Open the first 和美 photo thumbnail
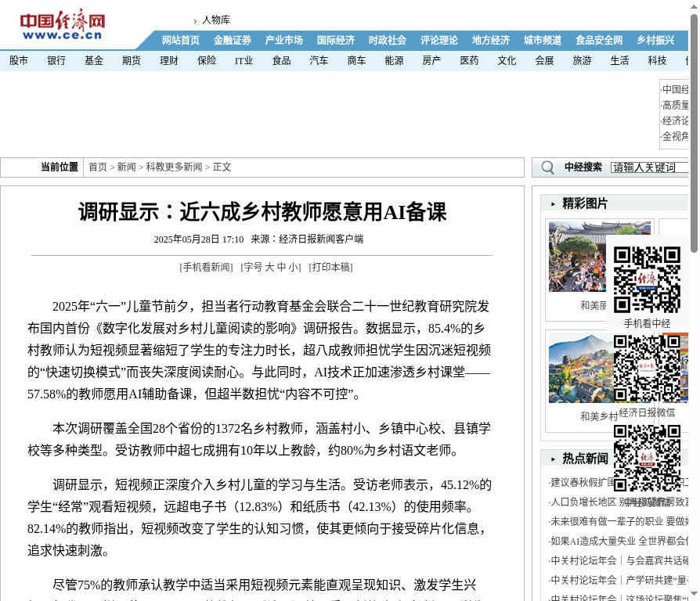 pos(600,257)
